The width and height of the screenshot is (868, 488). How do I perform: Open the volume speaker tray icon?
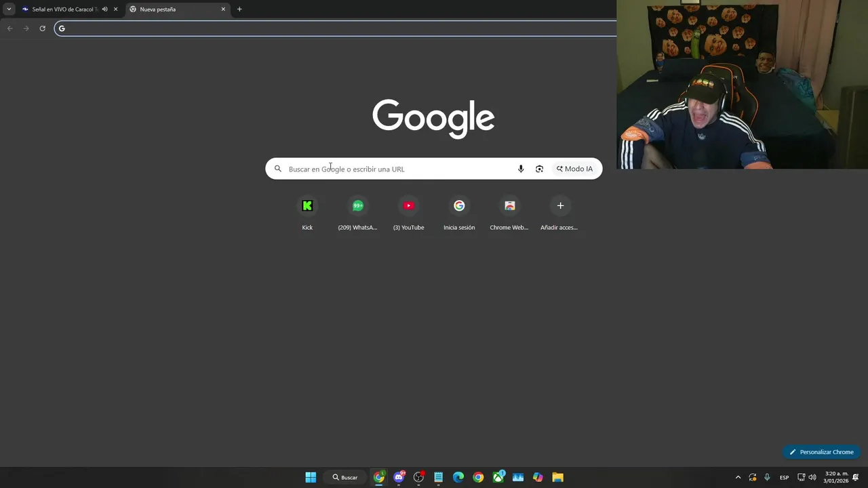(812, 477)
